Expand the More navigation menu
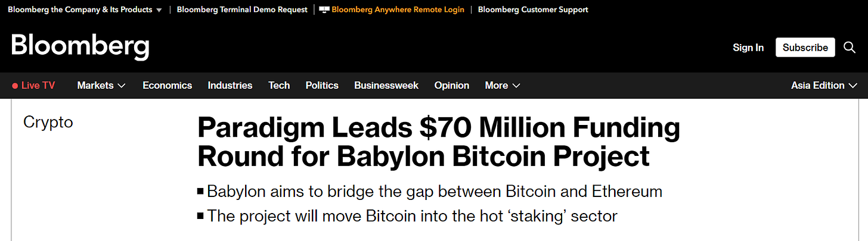The image size is (868, 241). (x=503, y=86)
